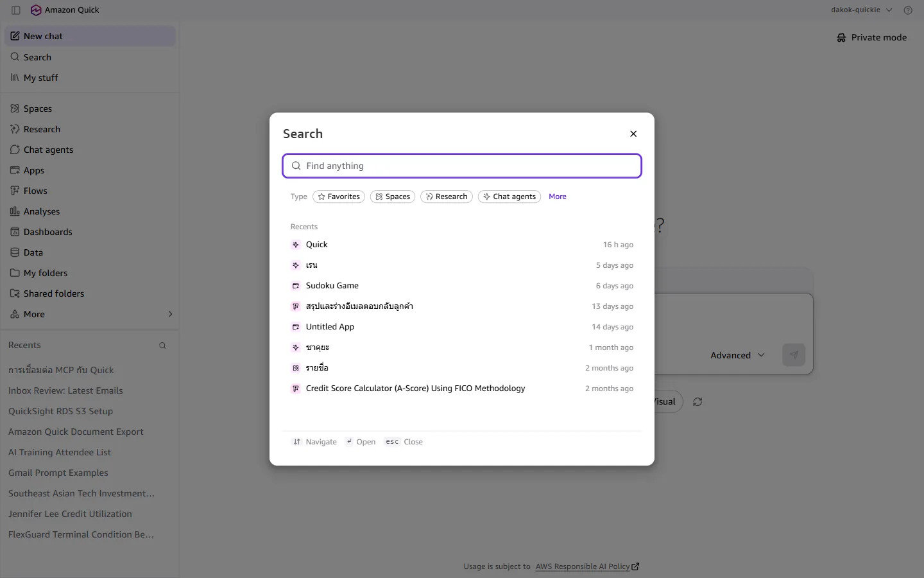
Task: Open Gmail Prompt Examples chat
Action: click(58, 473)
